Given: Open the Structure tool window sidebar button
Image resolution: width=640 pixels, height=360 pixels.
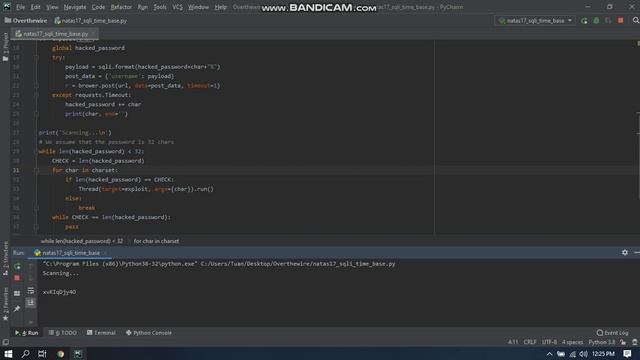Looking at the screenshot, I should (x=5, y=258).
